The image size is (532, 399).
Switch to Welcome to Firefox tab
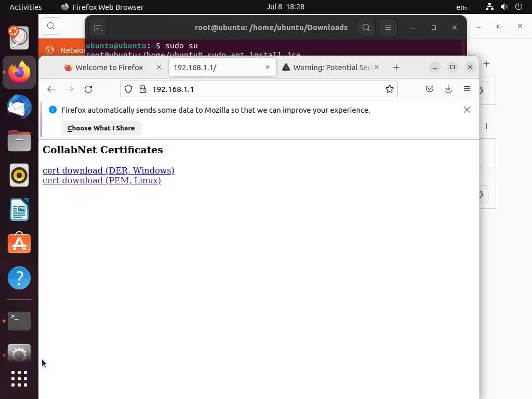tap(109, 68)
